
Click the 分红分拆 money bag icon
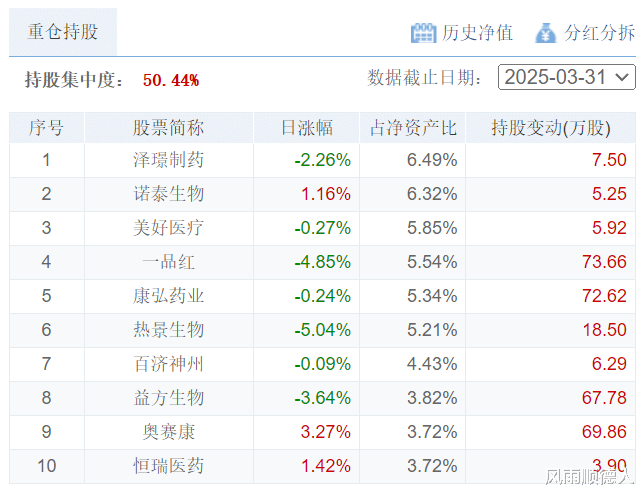point(545,33)
